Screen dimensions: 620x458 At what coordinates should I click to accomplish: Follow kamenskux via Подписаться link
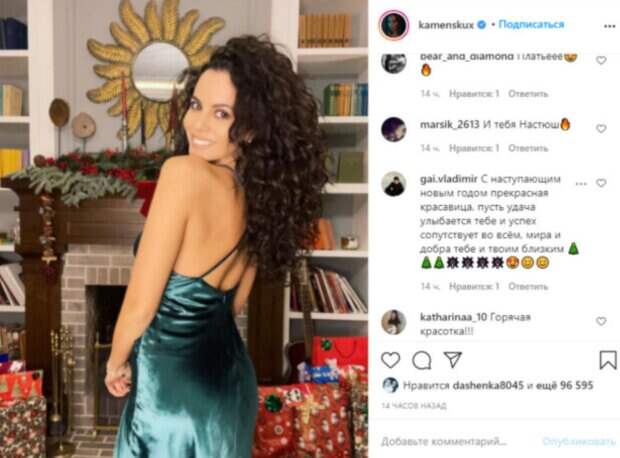[531, 25]
